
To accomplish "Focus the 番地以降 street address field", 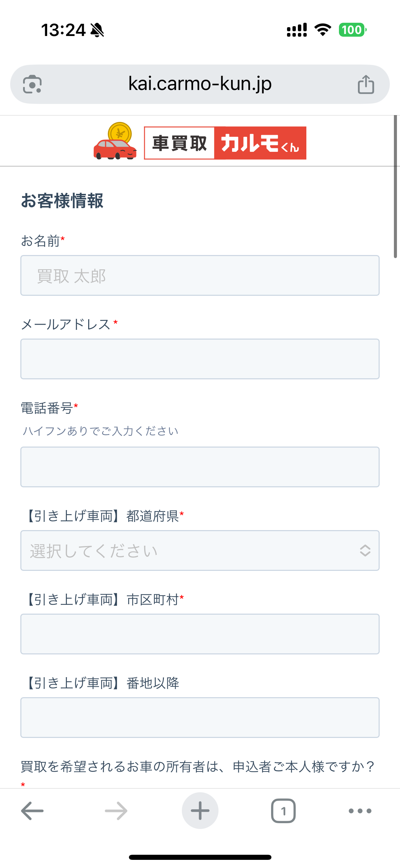I will click(x=200, y=717).
